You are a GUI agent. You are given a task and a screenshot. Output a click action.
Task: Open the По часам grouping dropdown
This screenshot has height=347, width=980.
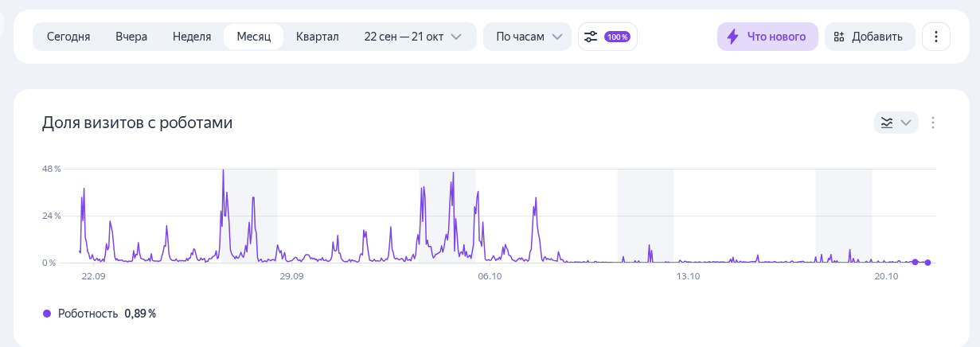tap(527, 37)
